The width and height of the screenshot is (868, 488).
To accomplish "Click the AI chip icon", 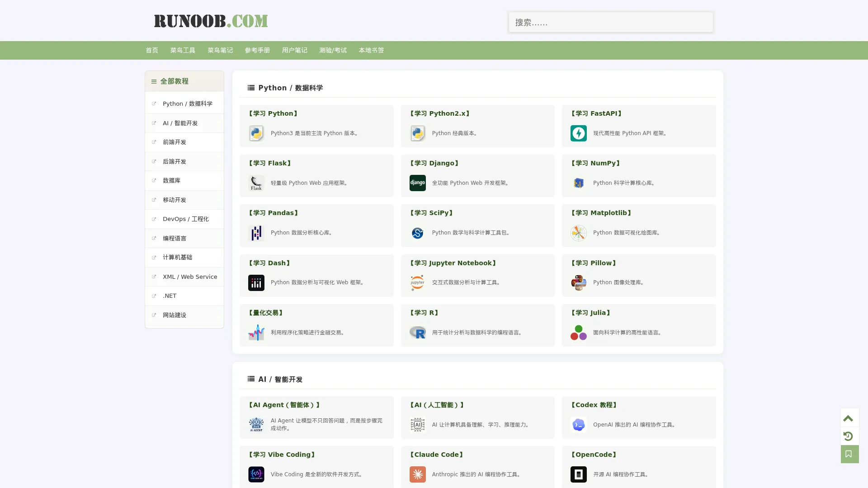I will [418, 425].
